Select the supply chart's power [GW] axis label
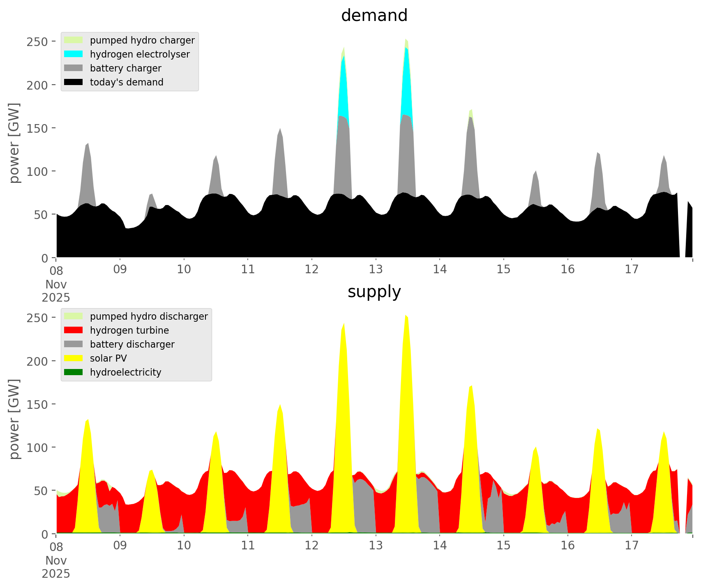701x588 pixels. tap(14, 419)
